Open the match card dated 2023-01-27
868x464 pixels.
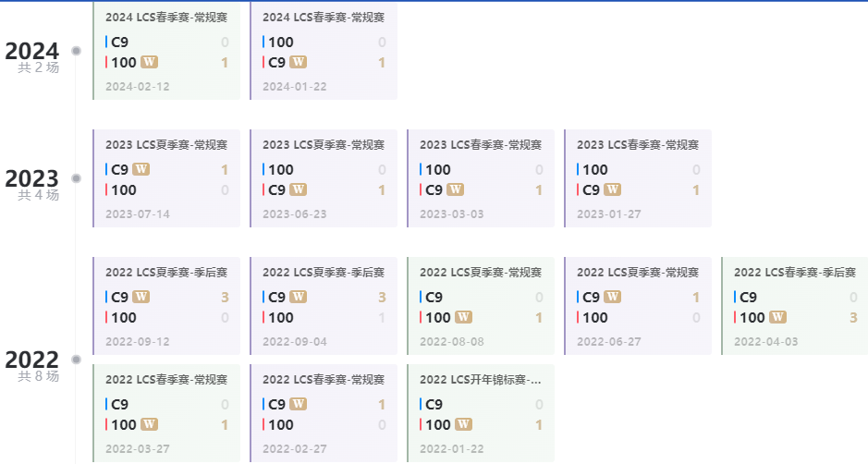[x=638, y=178]
